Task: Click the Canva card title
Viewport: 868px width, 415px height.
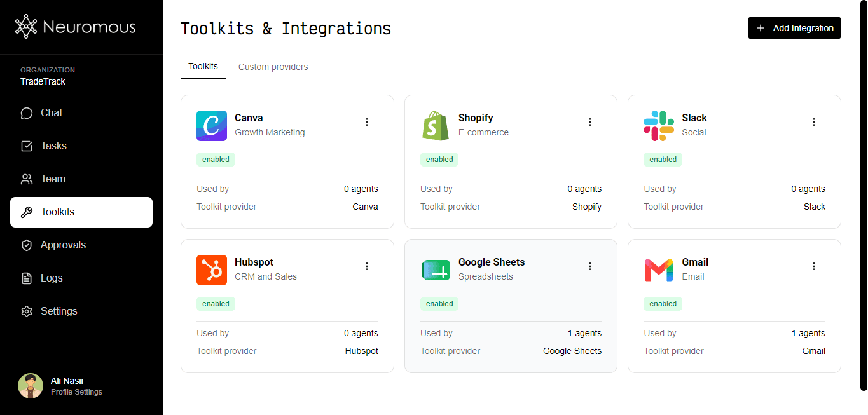Action: [x=249, y=118]
